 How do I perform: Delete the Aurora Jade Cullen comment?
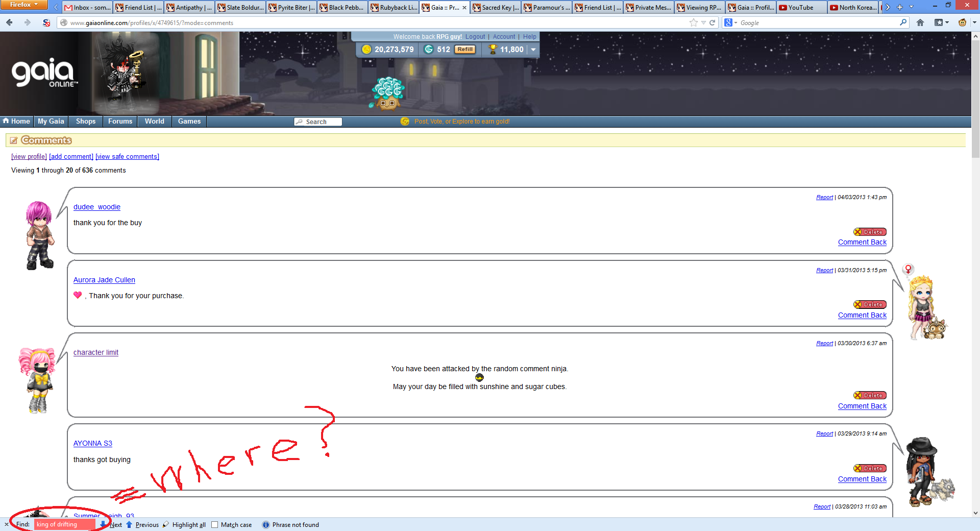[x=870, y=304]
